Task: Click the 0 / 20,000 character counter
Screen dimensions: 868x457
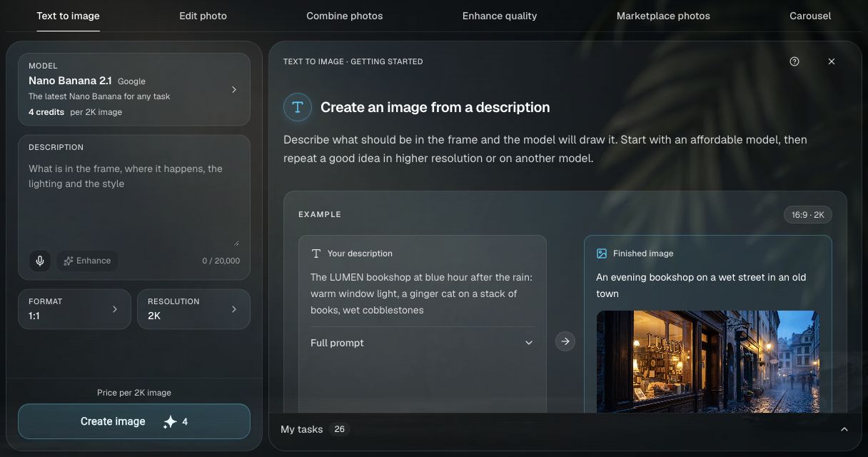Action: pyautogui.click(x=221, y=261)
